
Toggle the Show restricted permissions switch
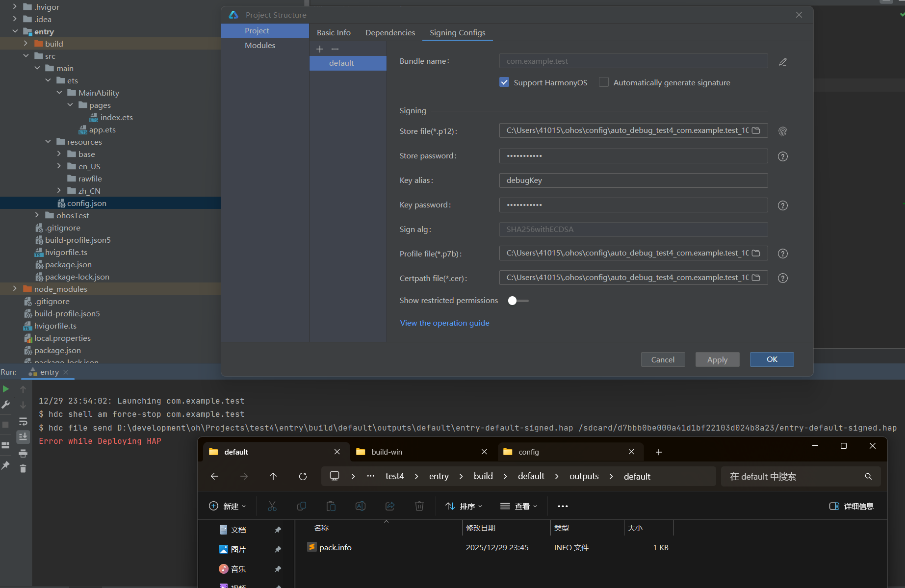coord(517,301)
